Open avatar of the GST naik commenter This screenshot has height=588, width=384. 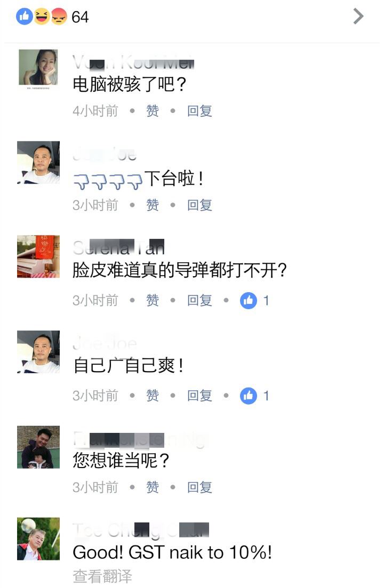pyautogui.click(x=38, y=539)
